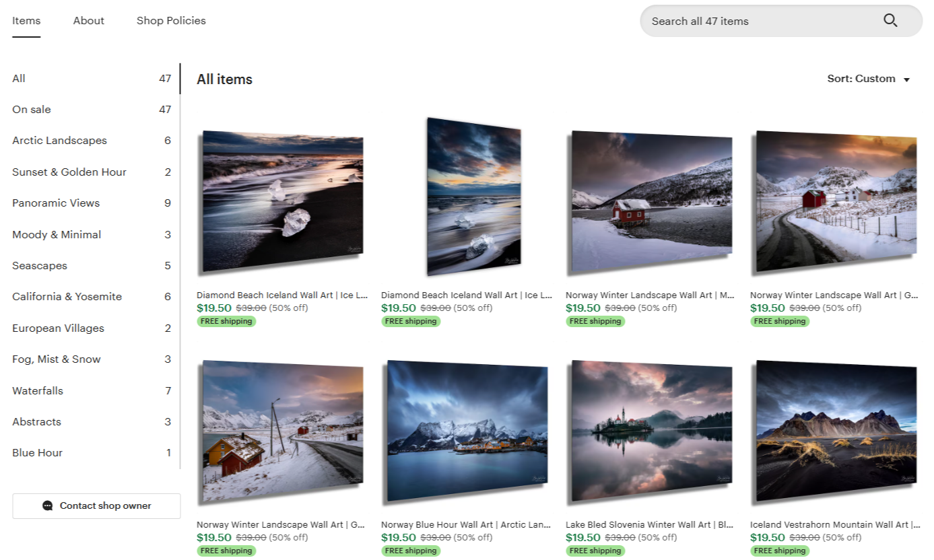Contact shop owner button

[x=96, y=505]
